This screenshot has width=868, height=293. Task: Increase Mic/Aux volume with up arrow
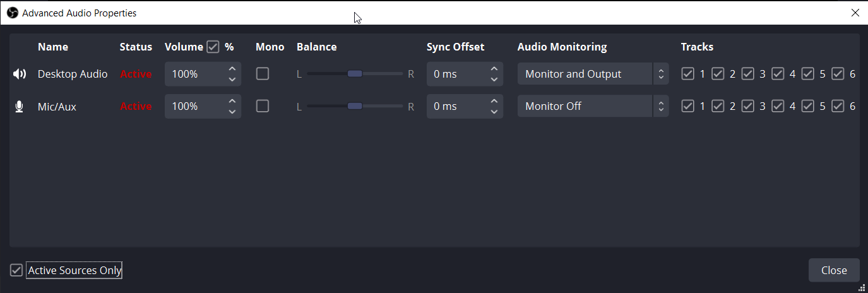tap(232, 100)
